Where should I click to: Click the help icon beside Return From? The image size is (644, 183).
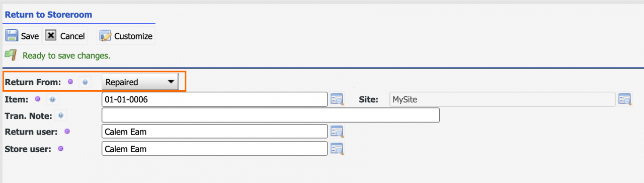point(85,82)
